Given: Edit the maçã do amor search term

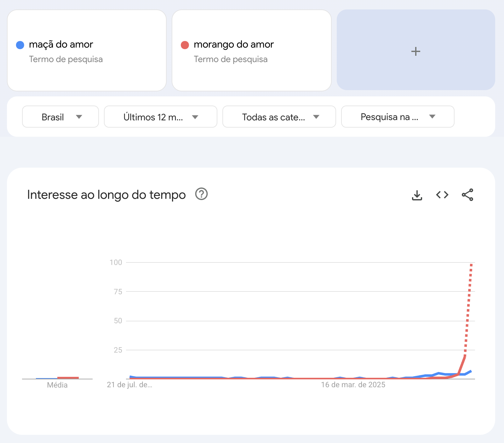Looking at the screenshot, I should [x=61, y=44].
